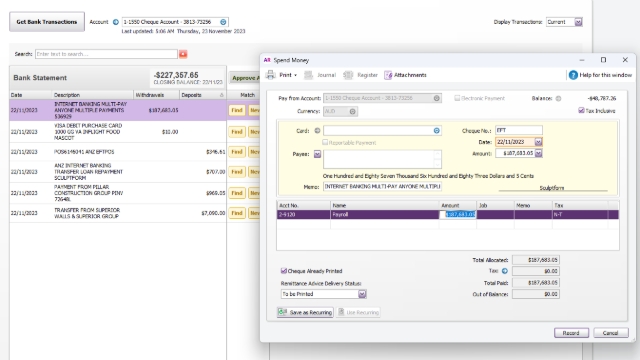Expand the Cheque Account selector dropdown

pyautogui.click(x=223, y=22)
